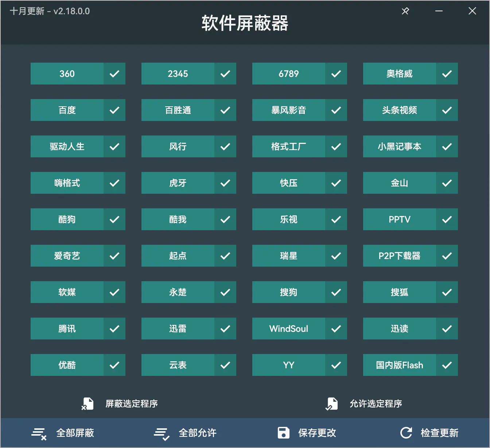This screenshot has width=490, height=448.
Task: Click the allow selected programs icon
Action: coord(332,404)
